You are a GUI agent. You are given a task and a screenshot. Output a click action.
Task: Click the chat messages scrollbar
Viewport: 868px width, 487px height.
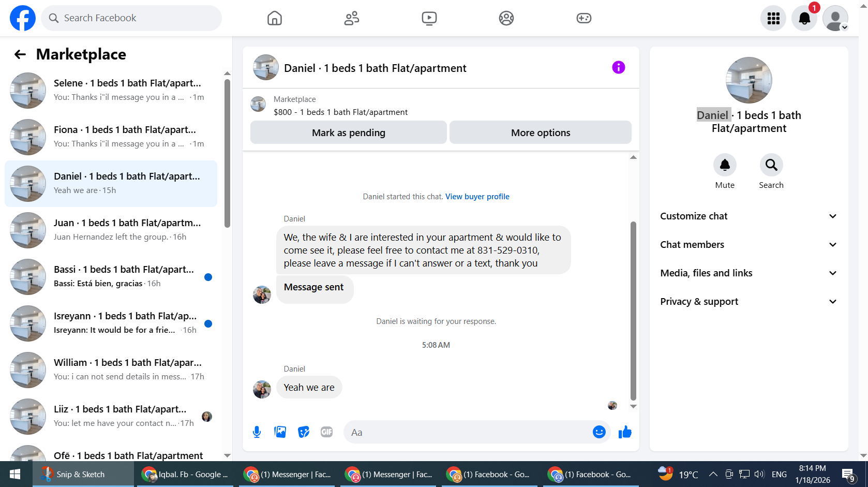(633, 311)
